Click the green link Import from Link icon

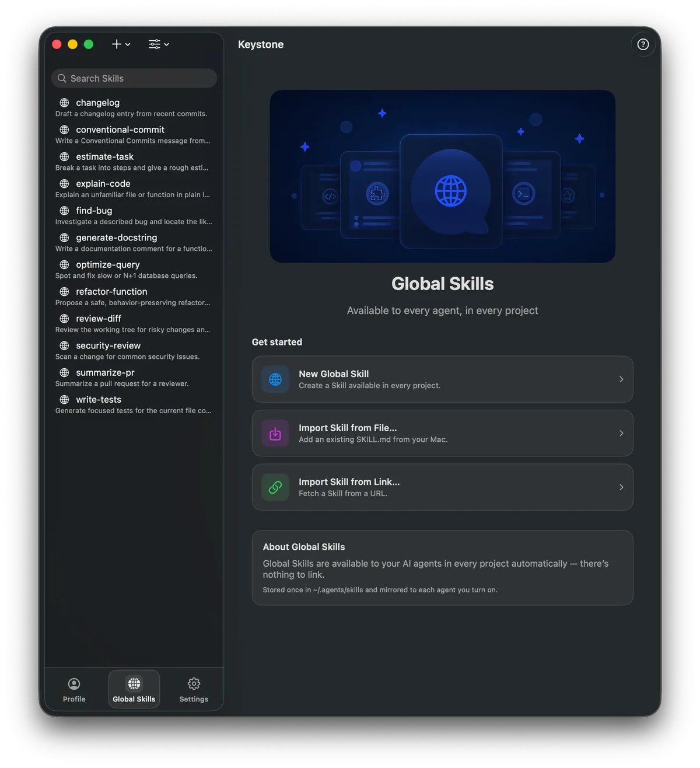click(x=275, y=487)
